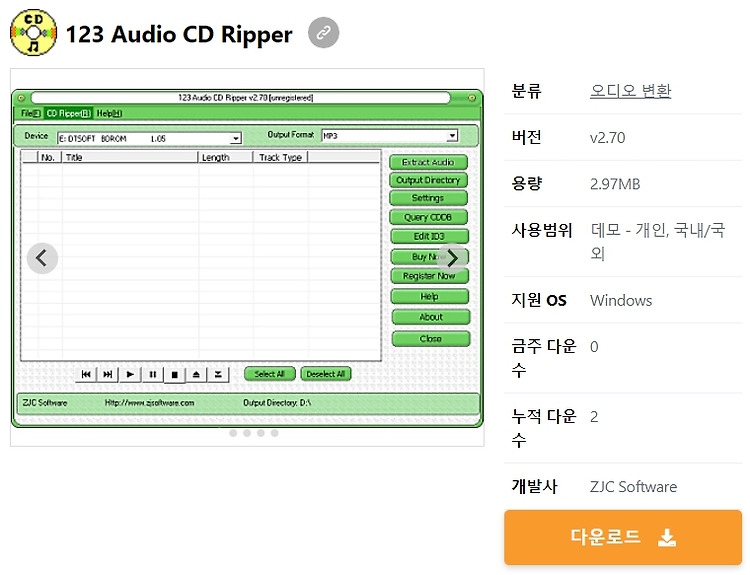The width and height of the screenshot is (750, 575).
Task: Click the stop button in player controls
Action: pos(175,375)
